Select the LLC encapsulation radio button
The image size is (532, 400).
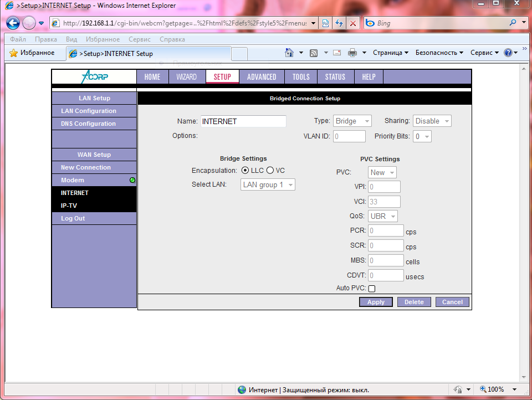point(245,170)
